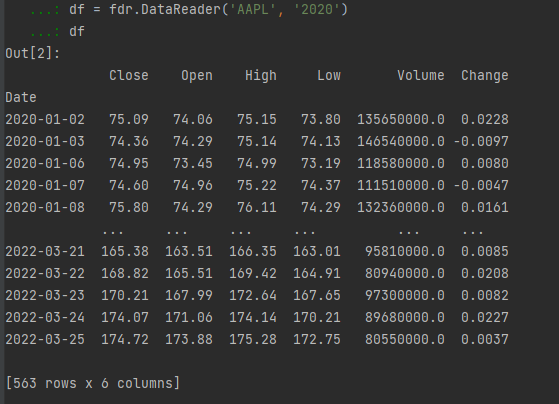The width and height of the screenshot is (559, 404).
Task: Click the High value 75.22
Action: click(257, 185)
